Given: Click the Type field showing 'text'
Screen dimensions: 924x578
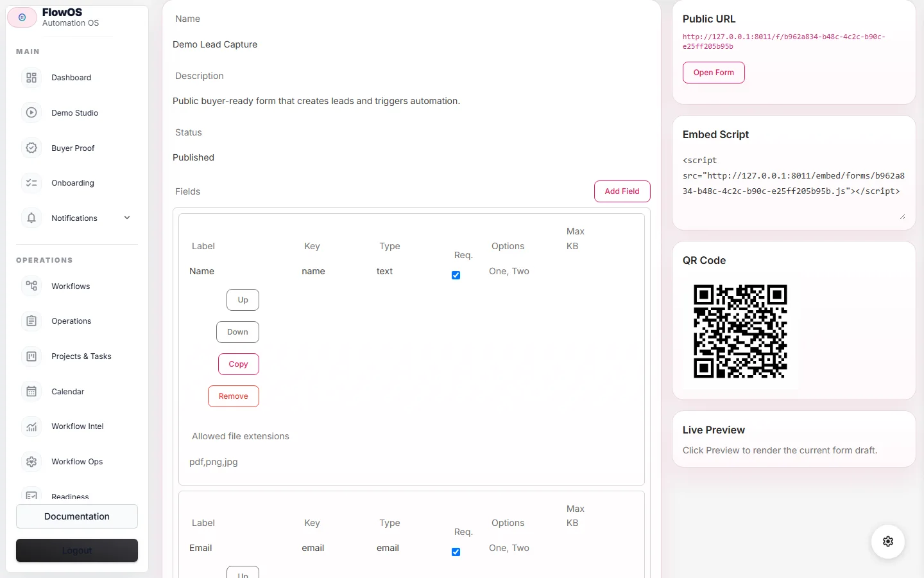Looking at the screenshot, I should click(x=408, y=271).
